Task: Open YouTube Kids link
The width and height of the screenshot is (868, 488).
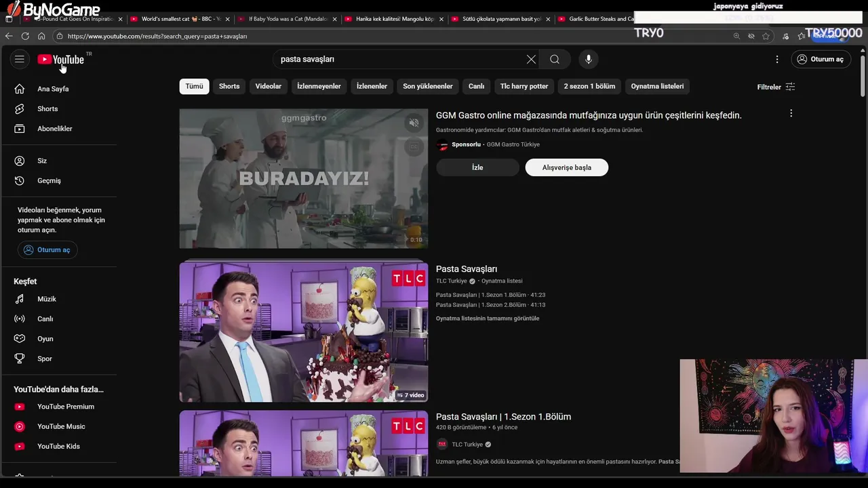Action: [x=59, y=446]
